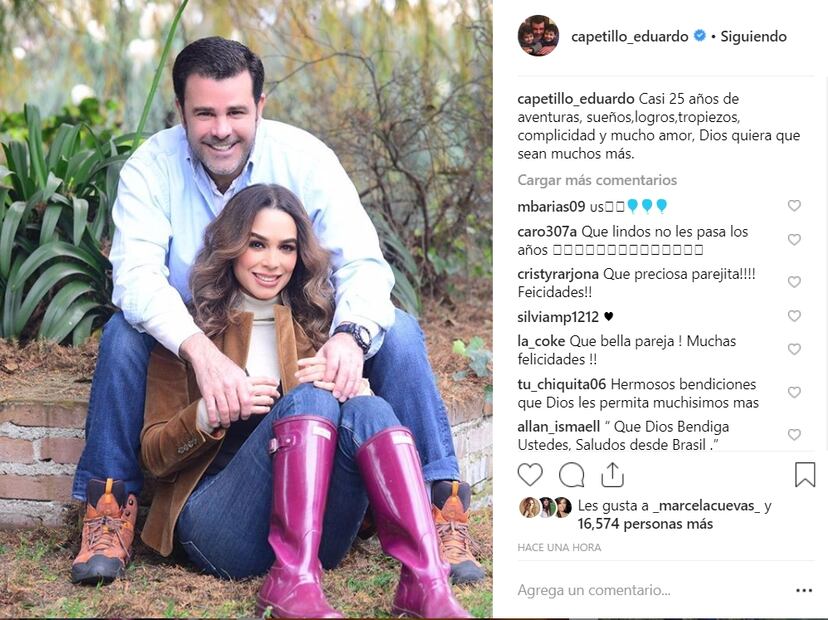The image size is (828, 620).
Task: Open the HACE UNA HORA timestamp link
Action: [559, 548]
